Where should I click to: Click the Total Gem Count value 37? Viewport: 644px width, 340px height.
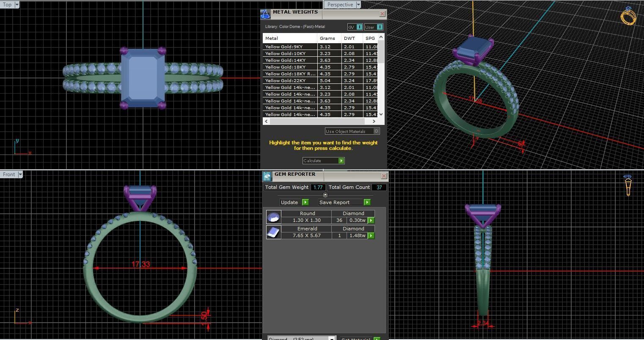(379, 187)
